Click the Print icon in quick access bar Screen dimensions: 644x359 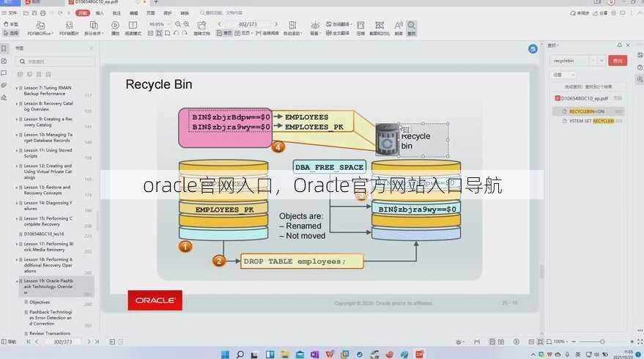[x=43, y=13]
